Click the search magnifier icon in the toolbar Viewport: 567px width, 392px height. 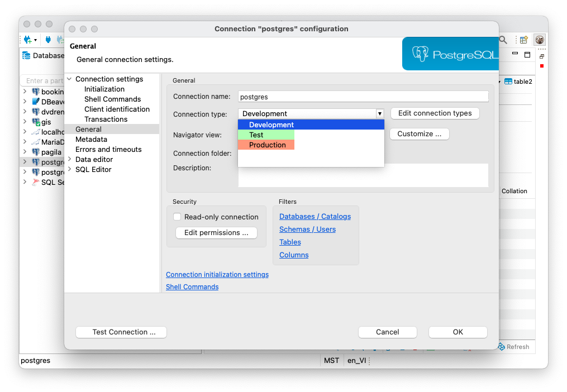(x=503, y=40)
